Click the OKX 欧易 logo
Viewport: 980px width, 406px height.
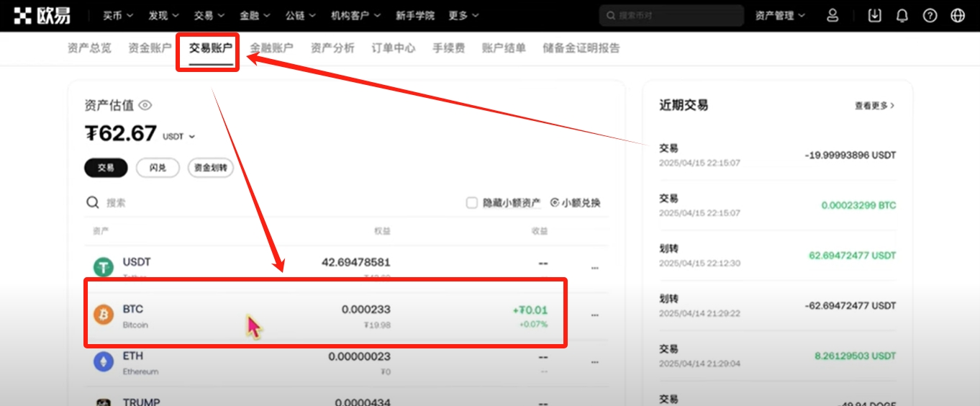[42, 15]
